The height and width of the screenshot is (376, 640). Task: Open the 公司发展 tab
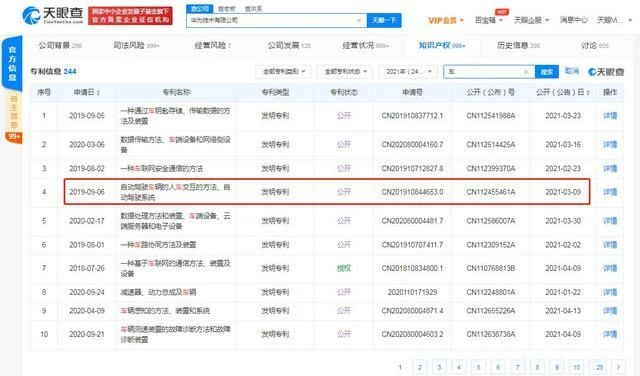(x=289, y=45)
